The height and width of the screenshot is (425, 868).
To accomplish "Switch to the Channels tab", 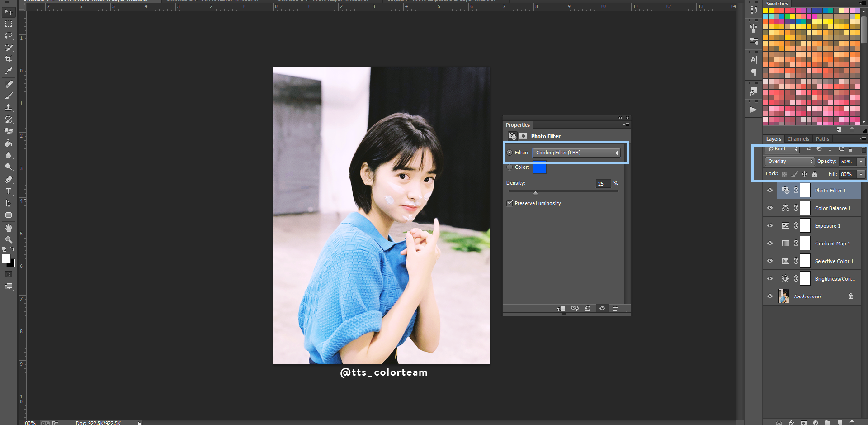I will coord(798,139).
